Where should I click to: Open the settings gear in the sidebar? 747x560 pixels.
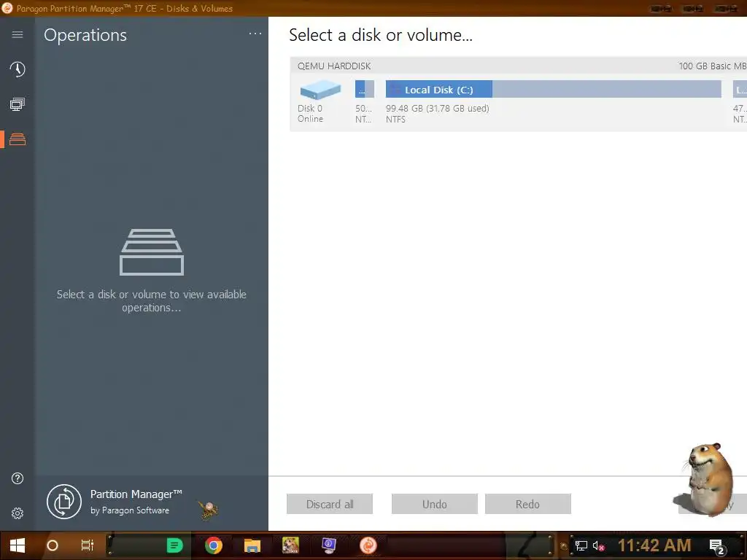click(18, 513)
